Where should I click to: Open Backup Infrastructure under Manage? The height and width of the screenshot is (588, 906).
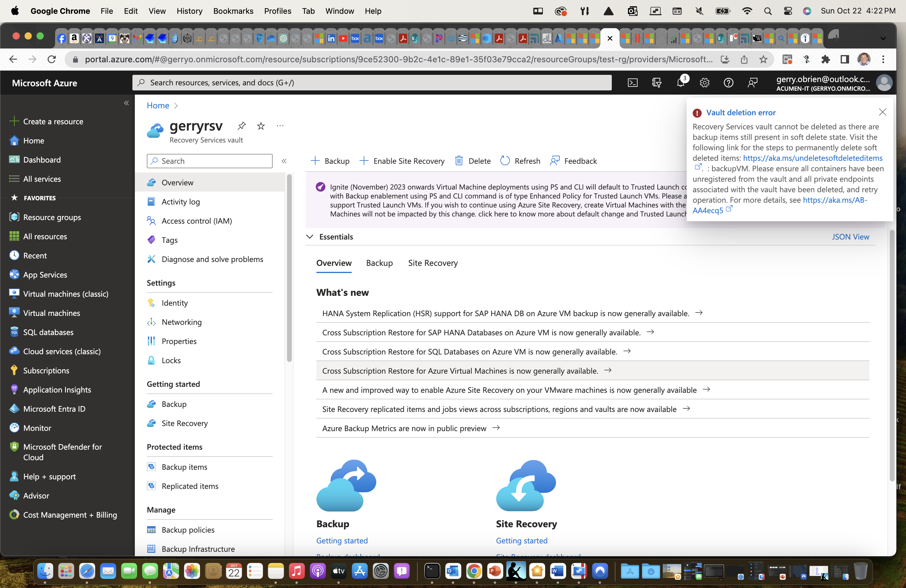[x=198, y=549]
